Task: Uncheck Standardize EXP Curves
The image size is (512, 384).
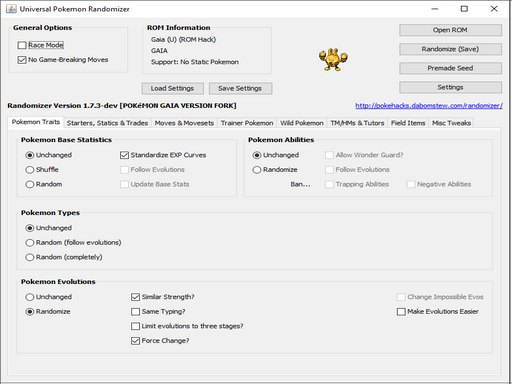Action: point(124,155)
